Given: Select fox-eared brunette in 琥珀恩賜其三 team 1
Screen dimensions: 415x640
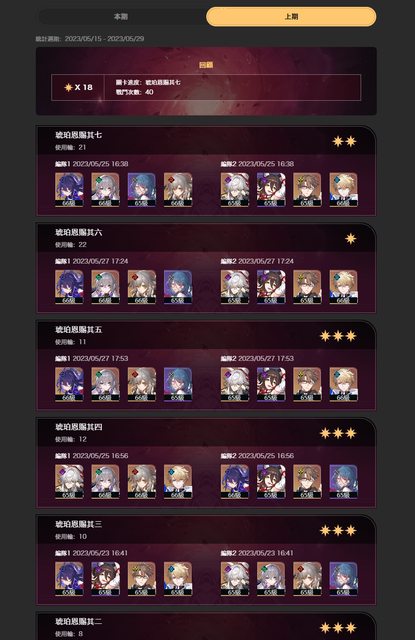Looking at the screenshot, I should point(105,578).
